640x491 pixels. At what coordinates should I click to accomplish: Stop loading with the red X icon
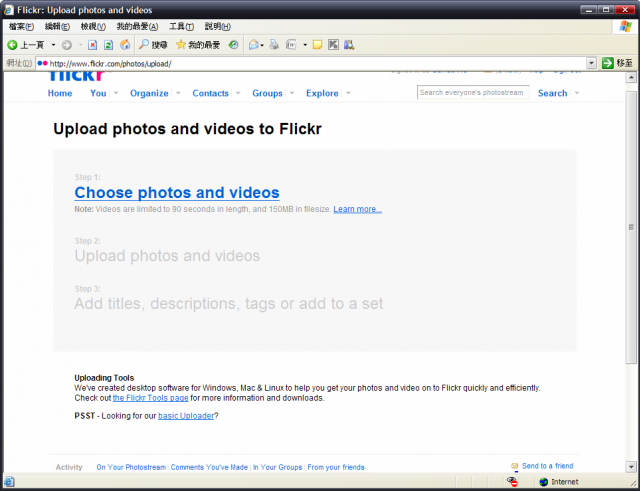[x=93, y=44]
